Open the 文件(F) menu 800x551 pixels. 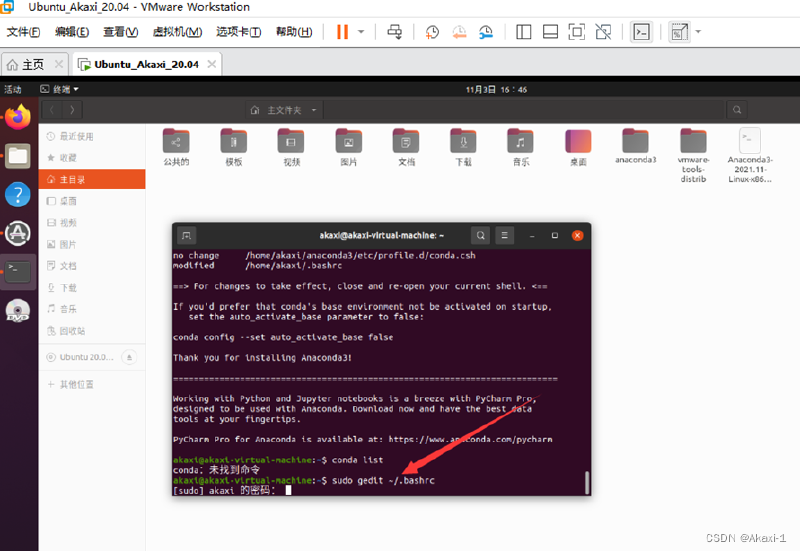pyautogui.click(x=23, y=32)
